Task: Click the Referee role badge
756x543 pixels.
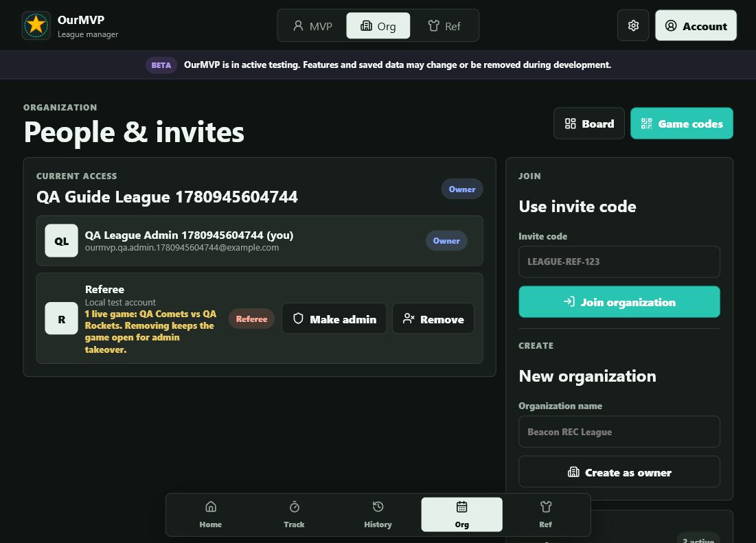Action: coord(251,319)
